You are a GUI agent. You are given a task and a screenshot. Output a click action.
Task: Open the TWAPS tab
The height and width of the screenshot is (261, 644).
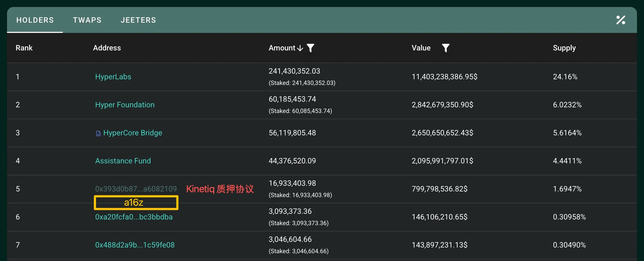coord(87,20)
